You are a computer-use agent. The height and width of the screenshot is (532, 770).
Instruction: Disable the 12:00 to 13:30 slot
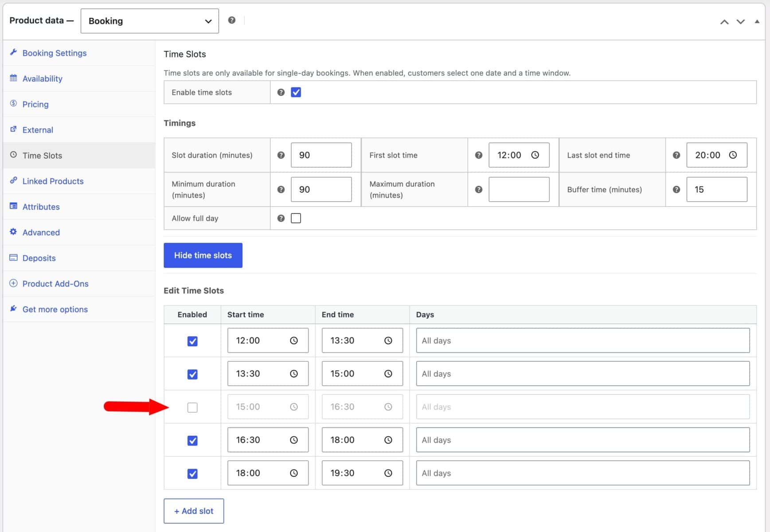click(192, 341)
